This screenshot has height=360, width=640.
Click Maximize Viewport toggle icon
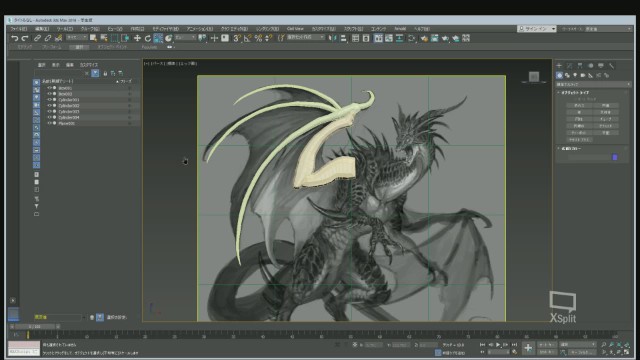point(627,352)
